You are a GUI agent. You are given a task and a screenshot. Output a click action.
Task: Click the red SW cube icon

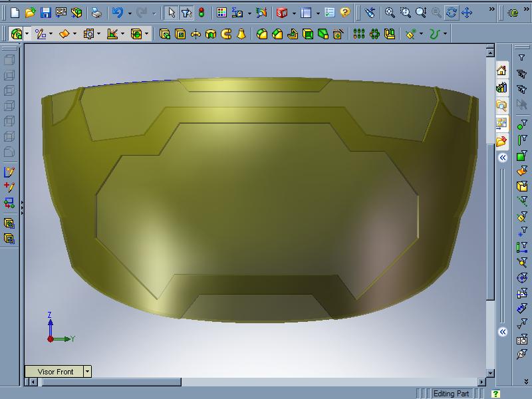[282, 13]
